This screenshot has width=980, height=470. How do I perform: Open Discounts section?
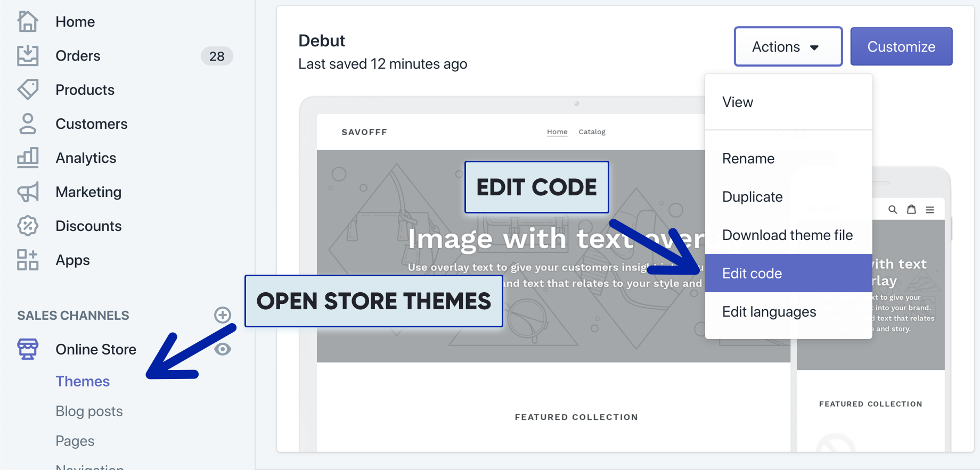88,226
